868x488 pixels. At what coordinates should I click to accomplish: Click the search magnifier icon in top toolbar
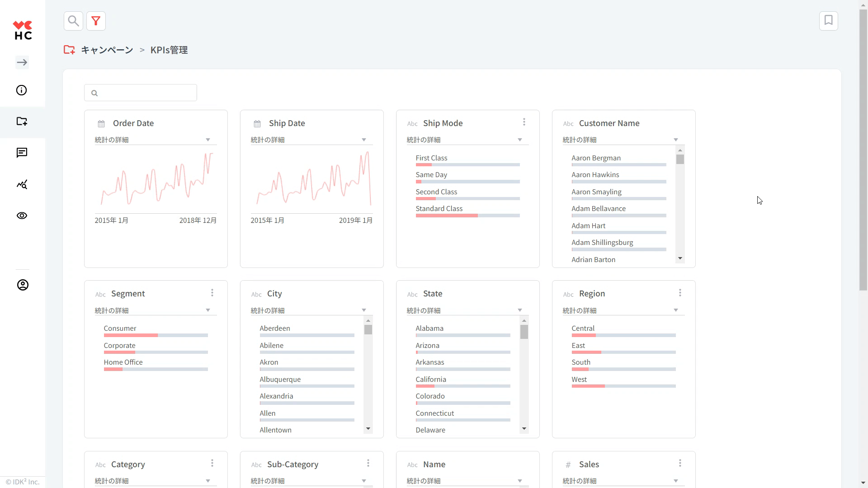(x=73, y=21)
